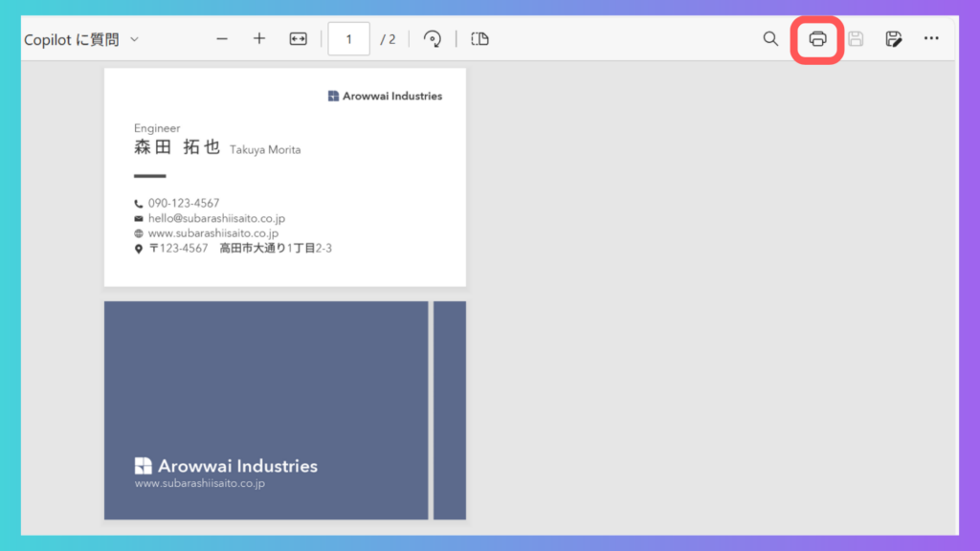The image size is (980, 551).
Task: Click the Arowwai Industries logo on white card
Action: pyautogui.click(x=385, y=96)
